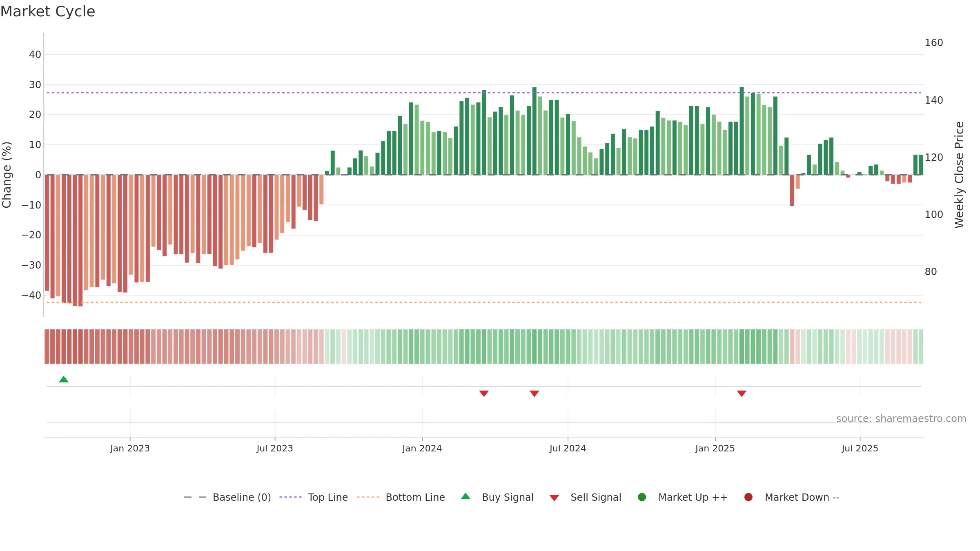The height and width of the screenshot is (551, 980).
Task: Click the gray dashed Baseline swatch in the legend
Action: coord(195,497)
